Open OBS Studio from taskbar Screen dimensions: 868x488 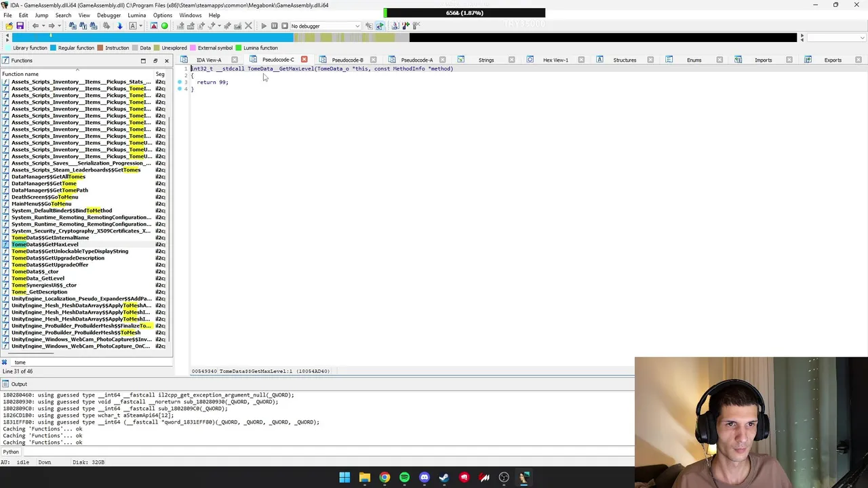click(x=504, y=477)
